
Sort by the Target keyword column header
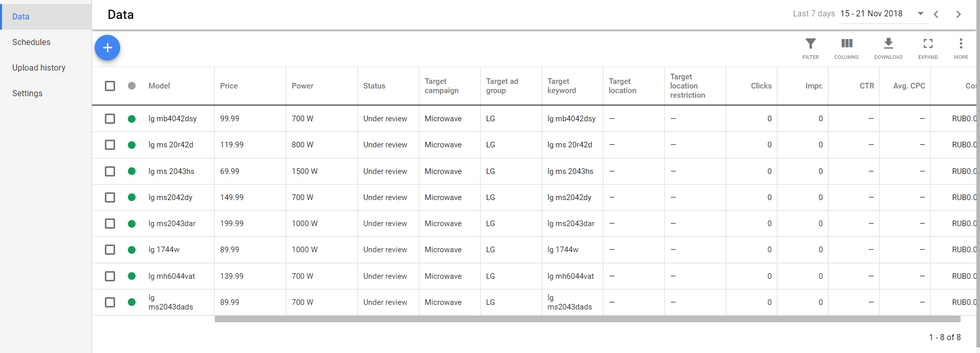point(562,86)
